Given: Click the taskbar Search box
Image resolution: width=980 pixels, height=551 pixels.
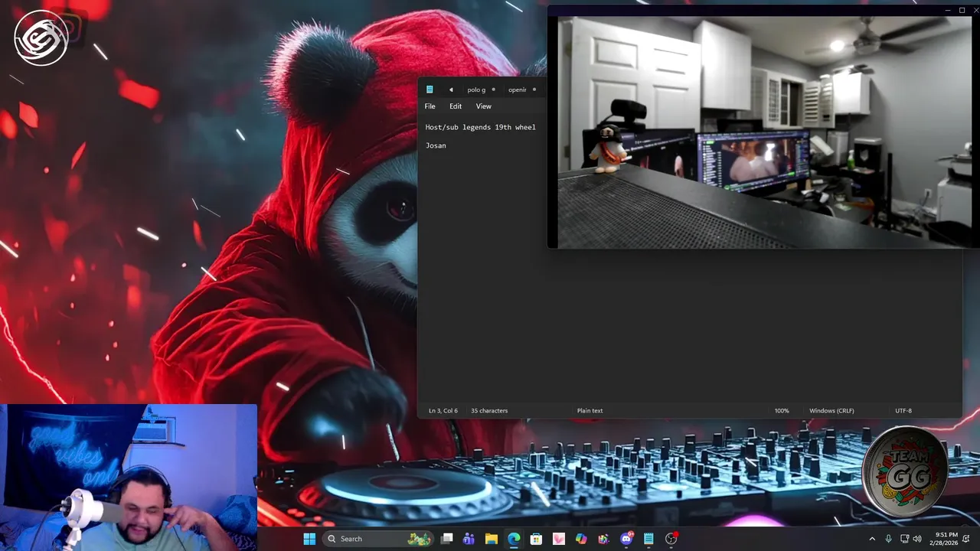Looking at the screenshot, I should [378, 539].
